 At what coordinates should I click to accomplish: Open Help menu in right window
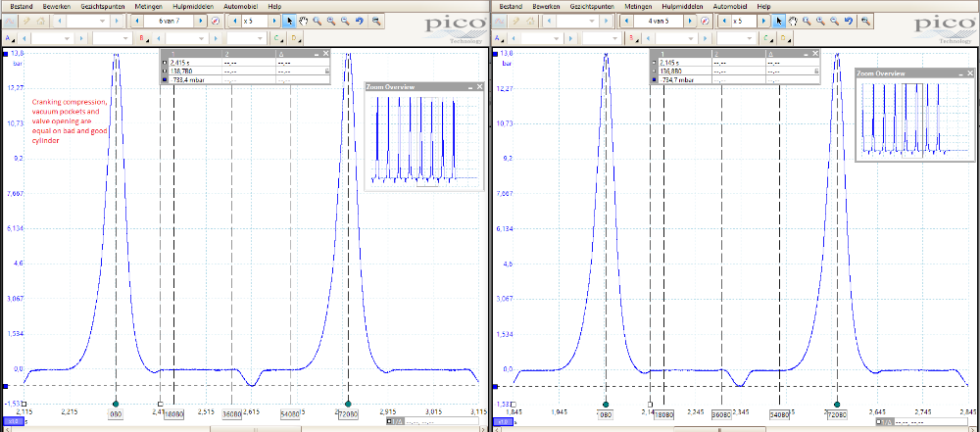(x=763, y=6)
